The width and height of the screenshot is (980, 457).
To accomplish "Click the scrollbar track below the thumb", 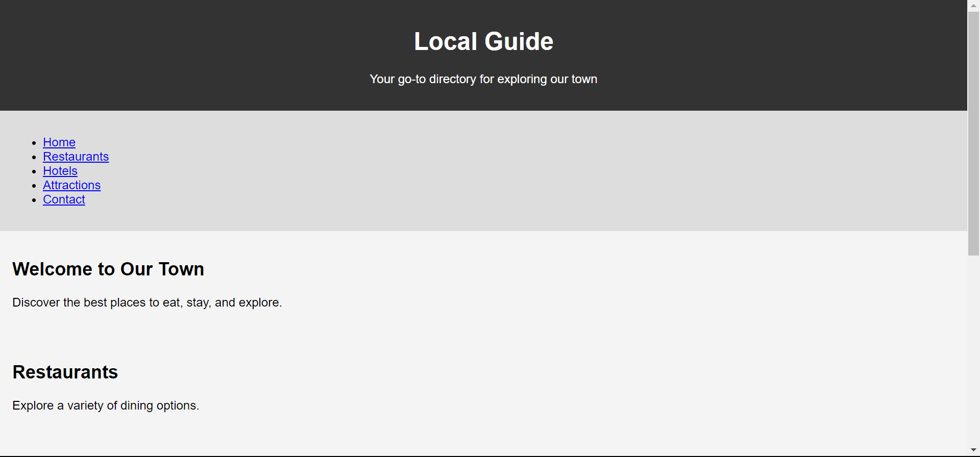I will coord(973,352).
